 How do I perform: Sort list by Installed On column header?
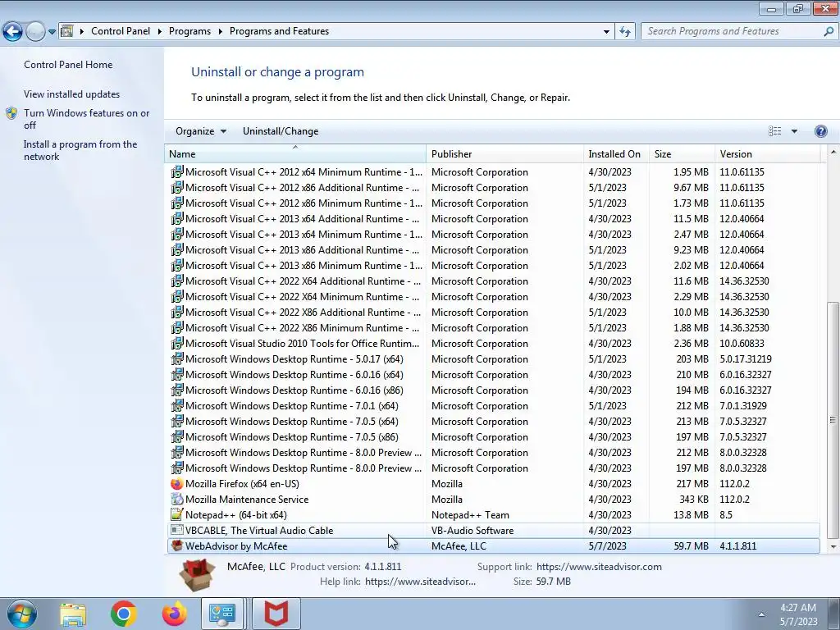pos(616,153)
